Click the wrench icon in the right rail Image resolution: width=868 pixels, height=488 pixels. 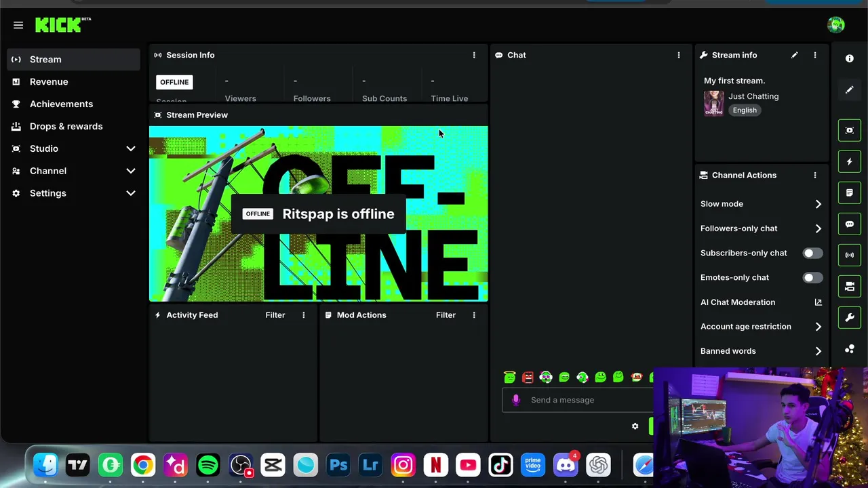pos(849,317)
